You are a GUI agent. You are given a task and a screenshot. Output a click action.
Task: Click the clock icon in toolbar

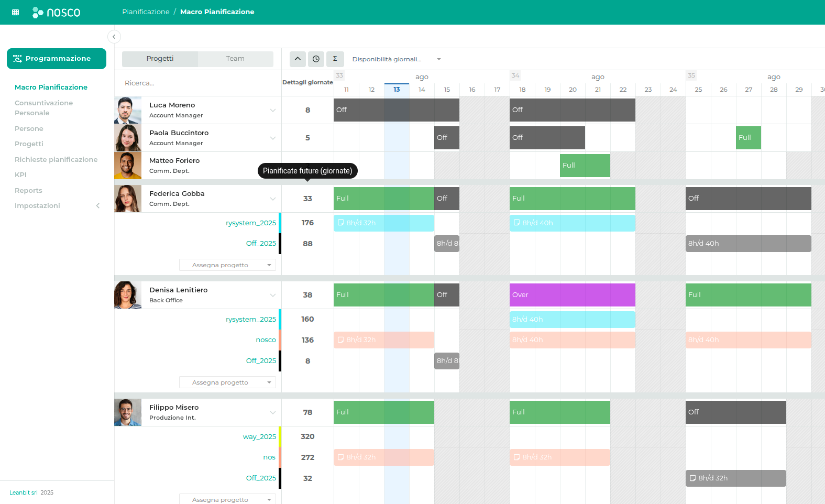tap(316, 59)
